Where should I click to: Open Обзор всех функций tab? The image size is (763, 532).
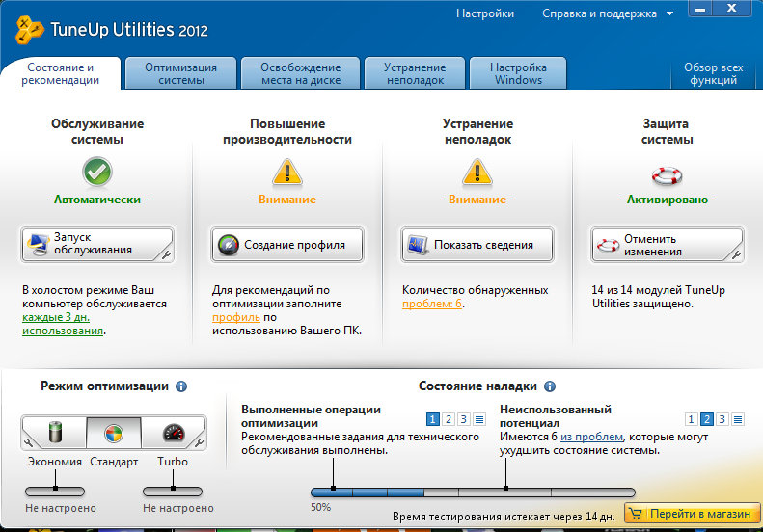pos(714,73)
